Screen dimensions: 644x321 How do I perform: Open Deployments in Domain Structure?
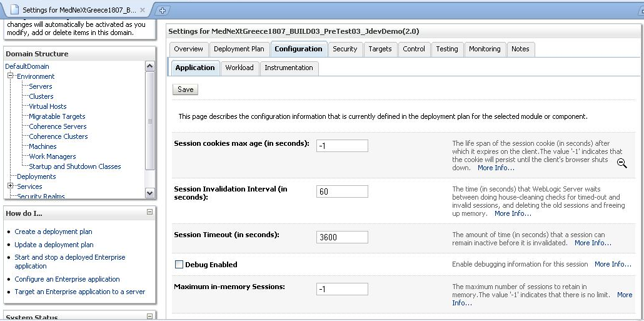point(36,176)
